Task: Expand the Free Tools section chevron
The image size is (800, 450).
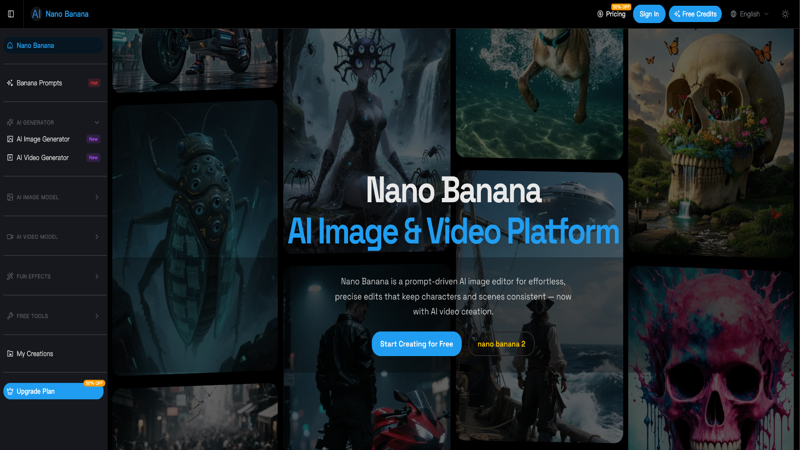Action: pos(96,316)
